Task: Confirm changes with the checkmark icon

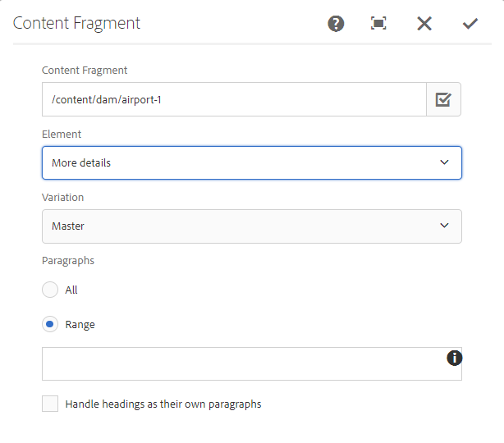Action: pos(470,24)
